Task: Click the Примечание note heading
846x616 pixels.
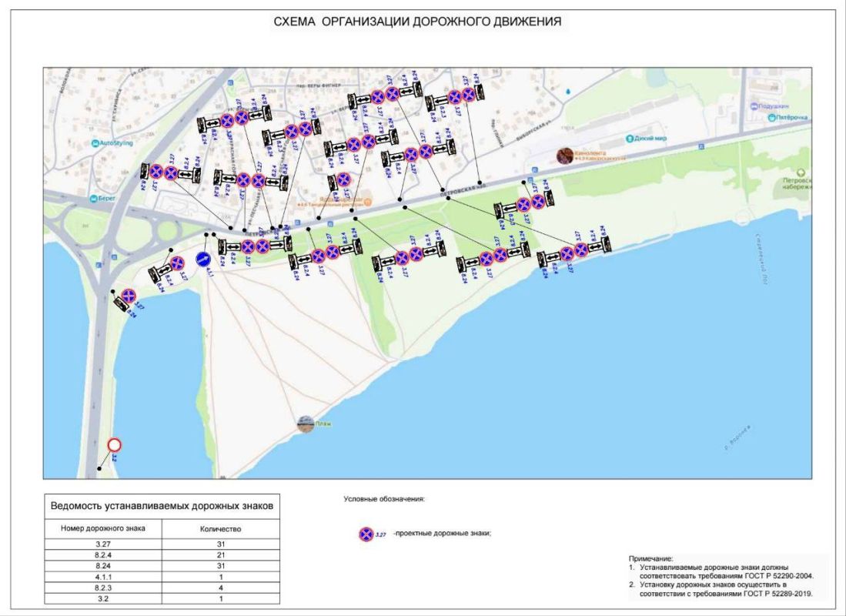Action: [x=651, y=558]
